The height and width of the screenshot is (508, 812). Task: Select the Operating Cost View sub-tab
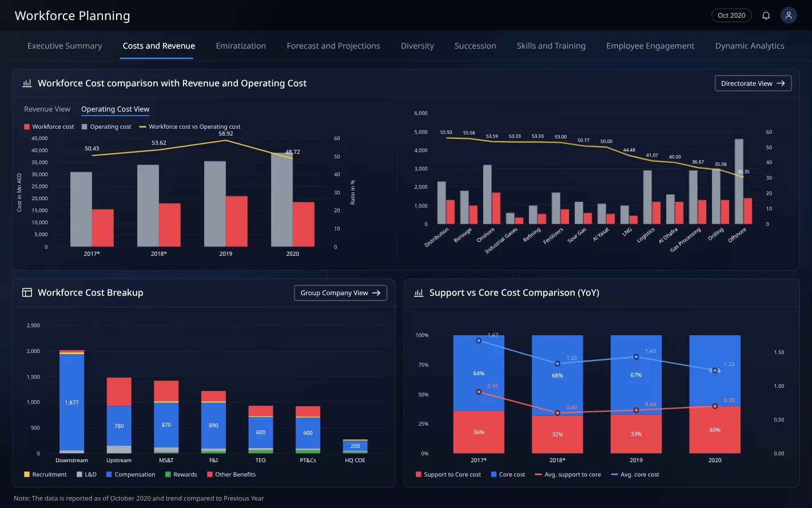tap(115, 109)
